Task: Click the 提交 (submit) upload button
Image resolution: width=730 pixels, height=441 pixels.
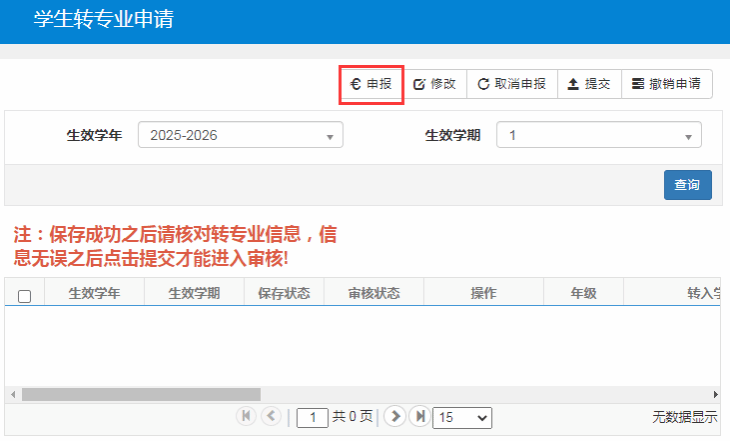Action: click(588, 85)
